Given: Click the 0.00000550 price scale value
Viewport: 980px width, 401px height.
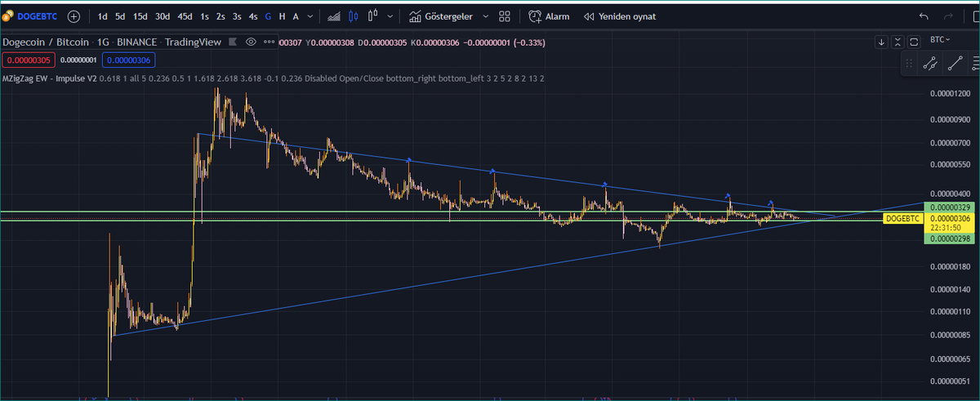Looking at the screenshot, I should 949,164.
